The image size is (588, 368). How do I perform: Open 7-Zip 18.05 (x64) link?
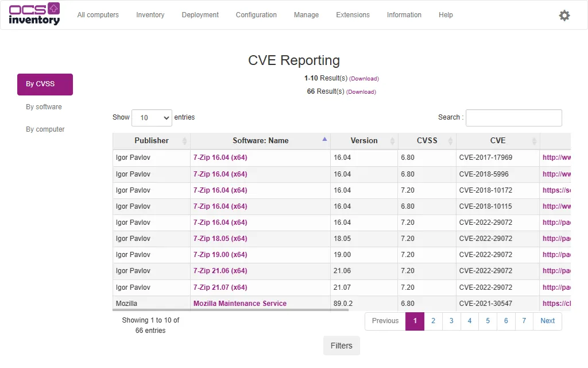pyautogui.click(x=220, y=239)
